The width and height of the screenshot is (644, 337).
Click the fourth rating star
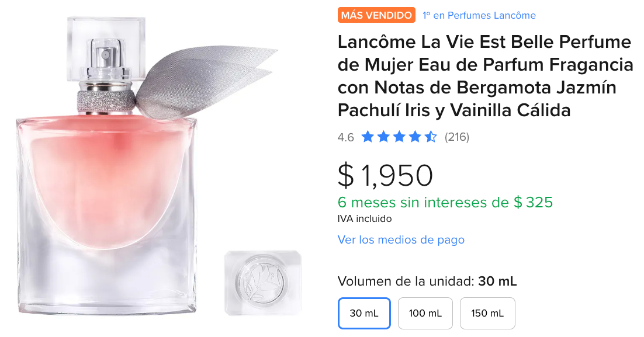coord(415,137)
